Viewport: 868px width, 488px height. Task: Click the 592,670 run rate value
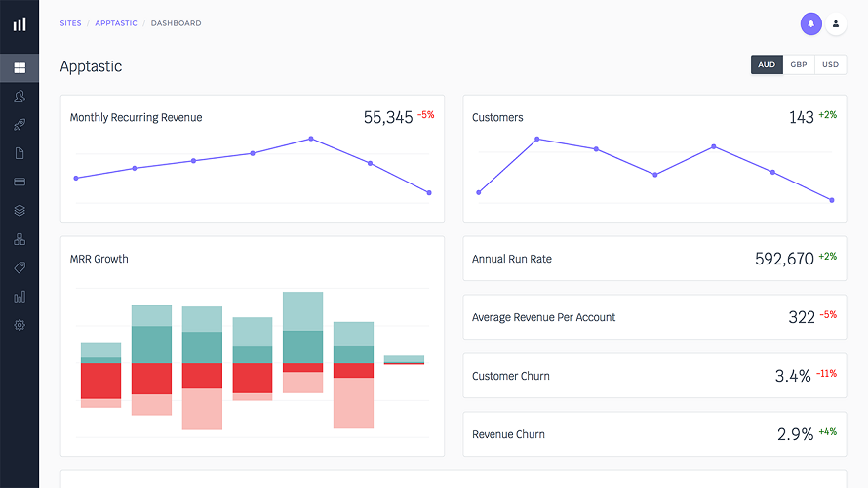coord(784,259)
